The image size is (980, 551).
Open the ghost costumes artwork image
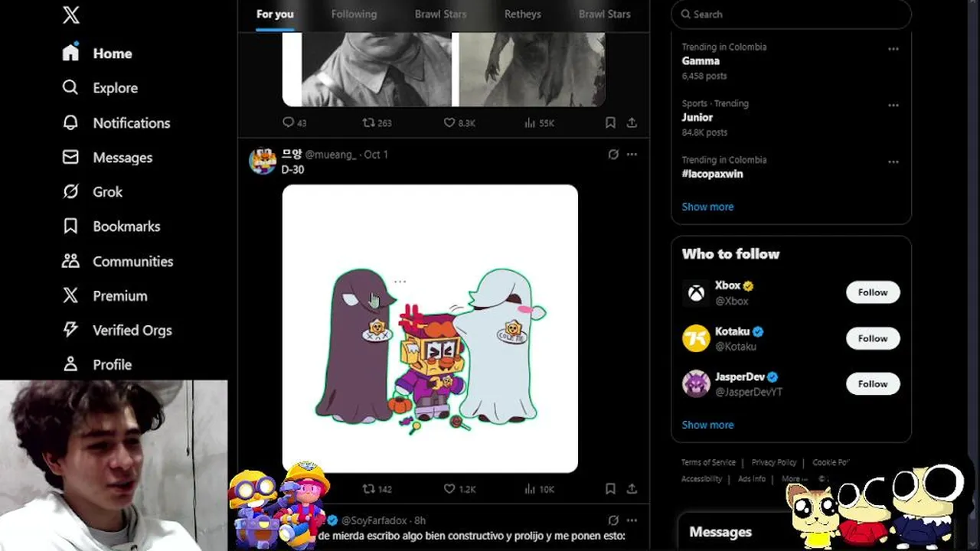click(430, 328)
